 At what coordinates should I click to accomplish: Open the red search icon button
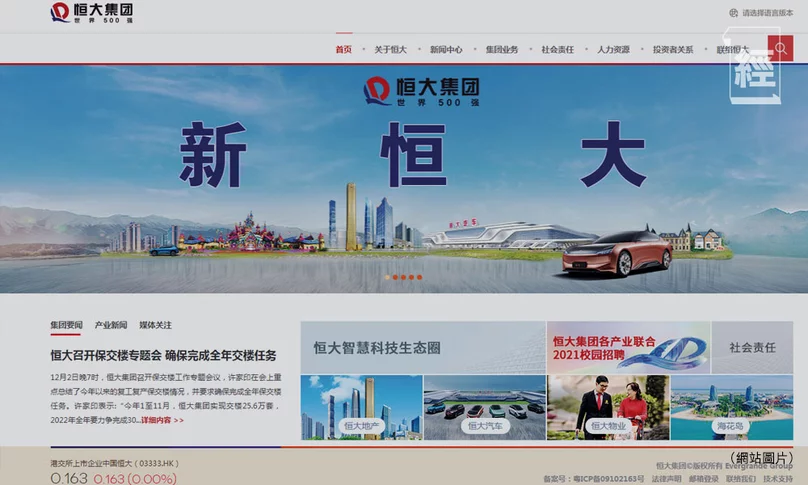click(x=780, y=48)
